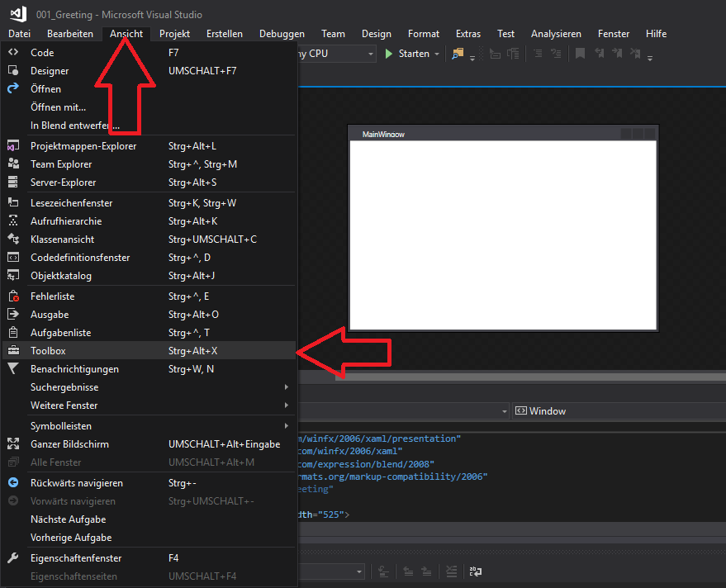Open the Analysieren menu
Screen dimensions: 726x588
coord(556,34)
